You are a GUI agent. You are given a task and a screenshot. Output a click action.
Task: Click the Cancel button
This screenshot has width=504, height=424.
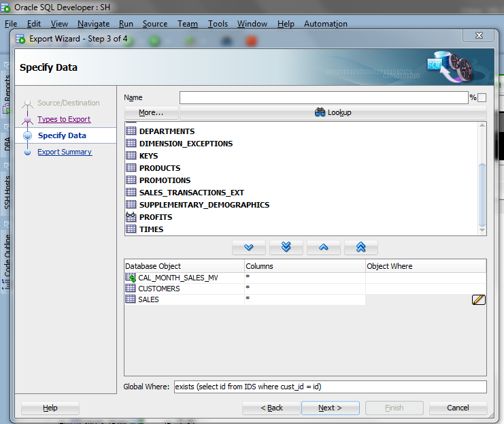point(458,408)
